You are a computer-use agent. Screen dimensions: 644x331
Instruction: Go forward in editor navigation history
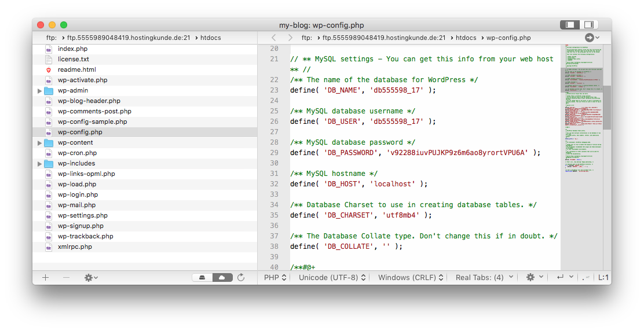click(290, 38)
